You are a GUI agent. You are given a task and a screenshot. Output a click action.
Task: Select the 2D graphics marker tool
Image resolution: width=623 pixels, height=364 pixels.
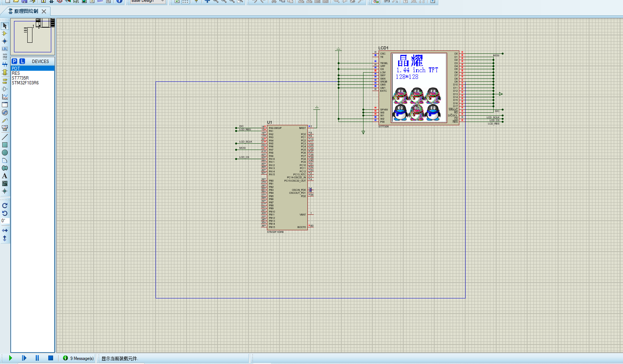5,191
